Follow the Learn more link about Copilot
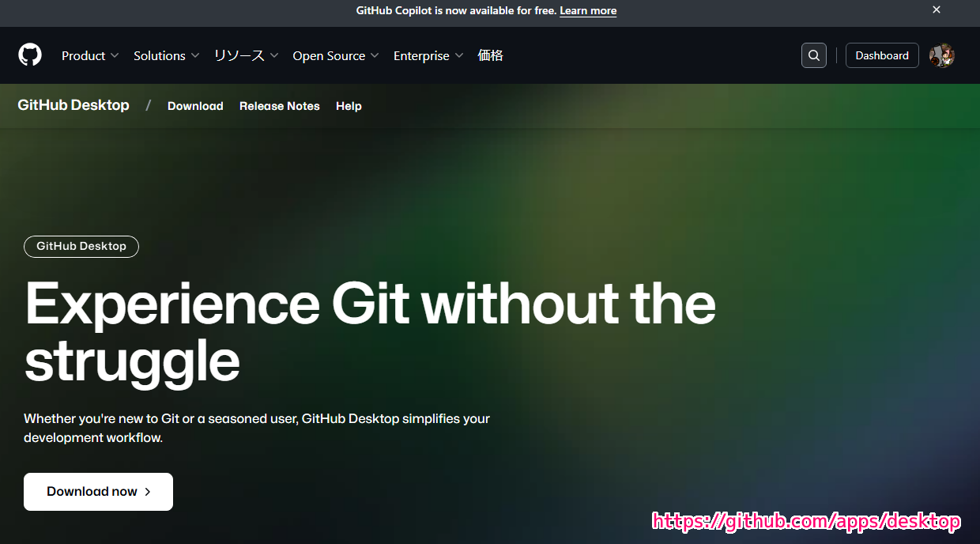 click(587, 10)
